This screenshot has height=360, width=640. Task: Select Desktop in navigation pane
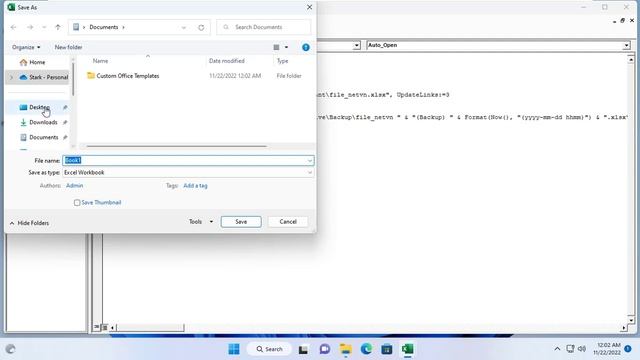click(x=39, y=107)
